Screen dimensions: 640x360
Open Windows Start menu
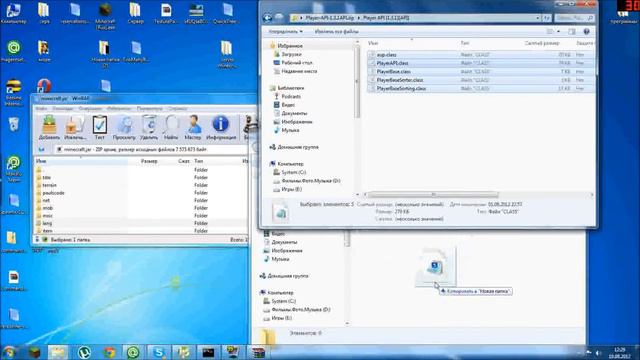coord(9,352)
